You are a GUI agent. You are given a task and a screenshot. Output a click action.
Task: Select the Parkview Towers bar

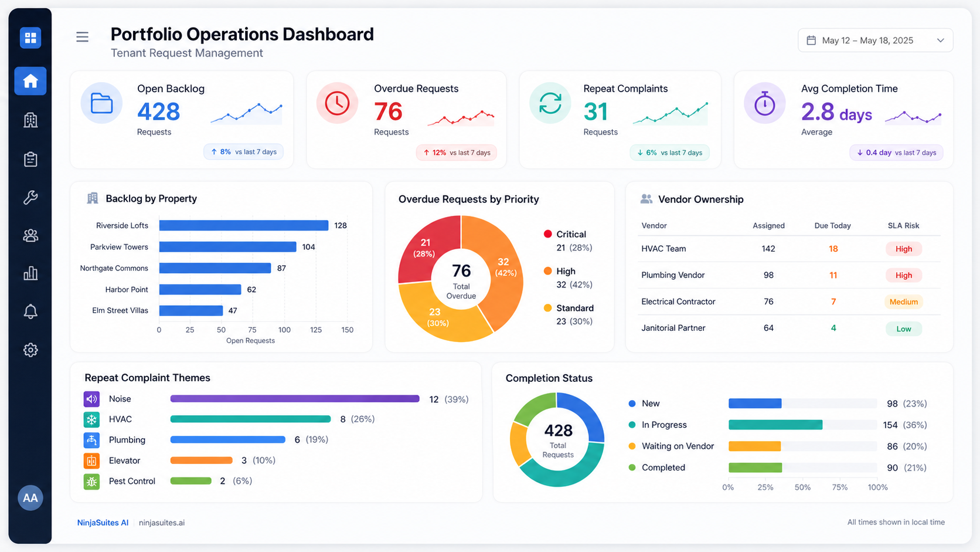coord(227,247)
